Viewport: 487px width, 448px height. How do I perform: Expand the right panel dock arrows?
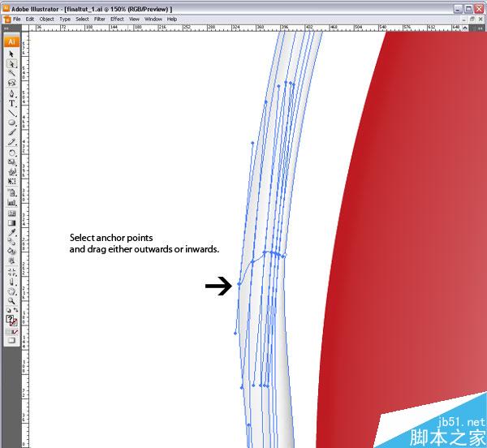[x=481, y=28]
